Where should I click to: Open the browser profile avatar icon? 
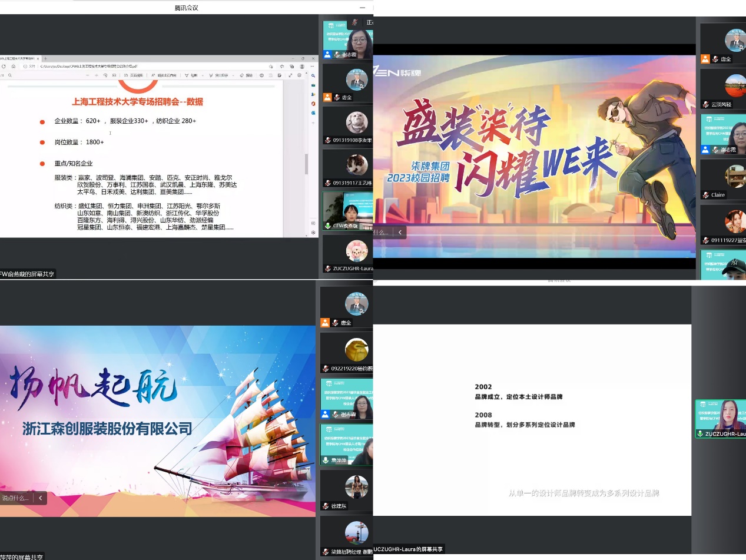[302, 67]
